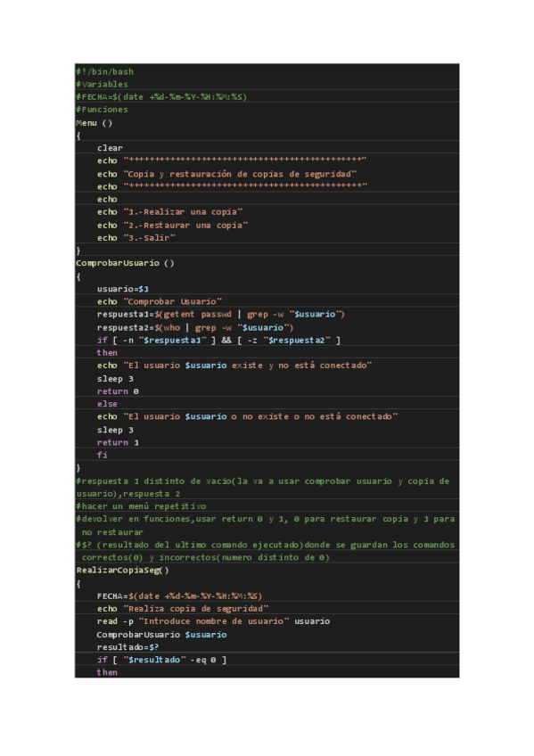Click the '#devolver en funciones,usar return' comment

click(x=266, y=525)
